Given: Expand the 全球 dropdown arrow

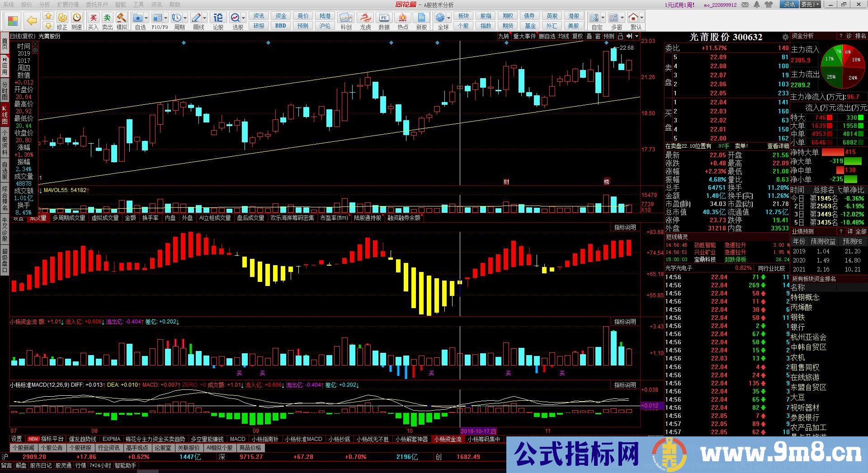Looking at the screenshot, I should coord(449,18).
